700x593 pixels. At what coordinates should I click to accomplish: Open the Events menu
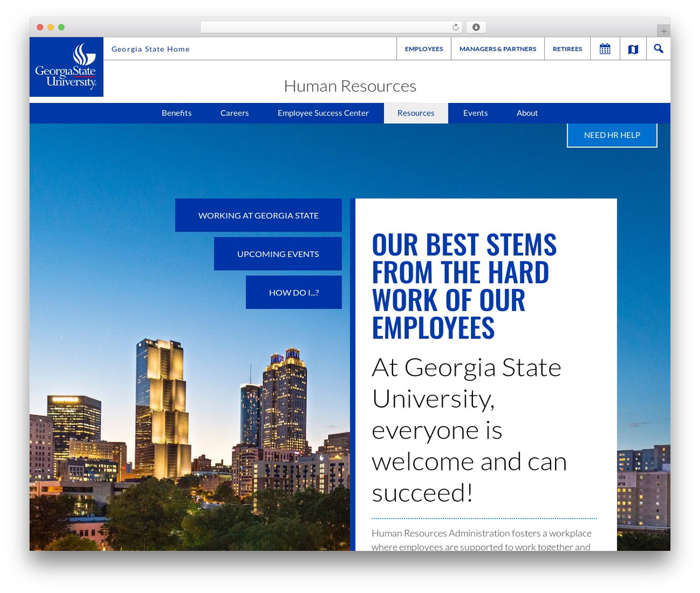[x=475, y=113]
